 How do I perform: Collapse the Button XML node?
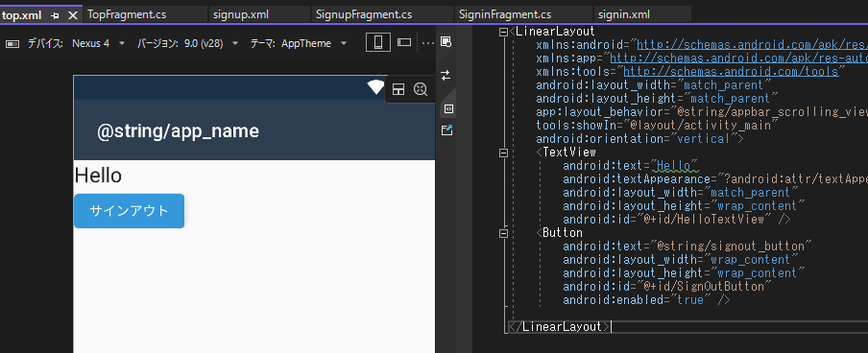[503, 233]
